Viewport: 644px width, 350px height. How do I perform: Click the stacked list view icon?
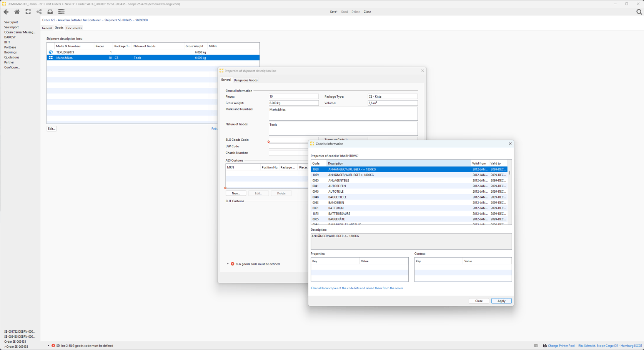(61, 12)
